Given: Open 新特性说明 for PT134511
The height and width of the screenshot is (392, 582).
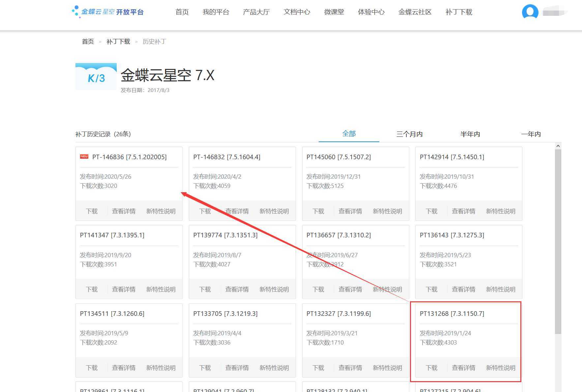Looking at the screenshot, I should (x=161, y=368).
